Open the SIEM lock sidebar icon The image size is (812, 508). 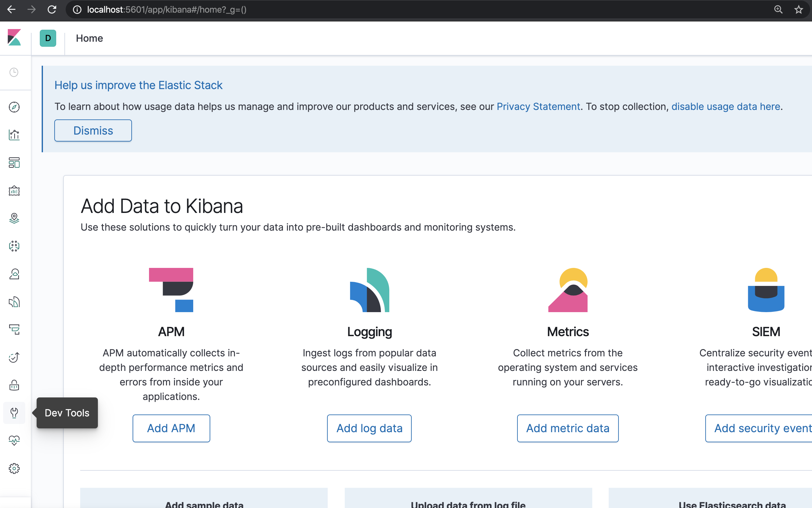pos(14,385)
